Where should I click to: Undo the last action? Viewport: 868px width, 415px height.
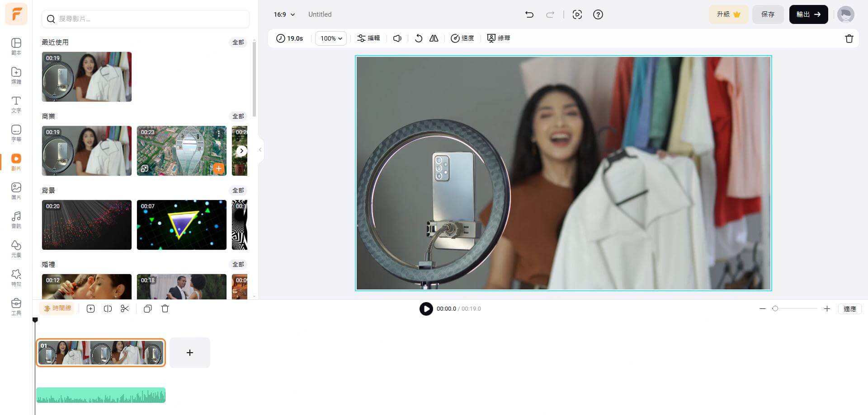point(529,14)
